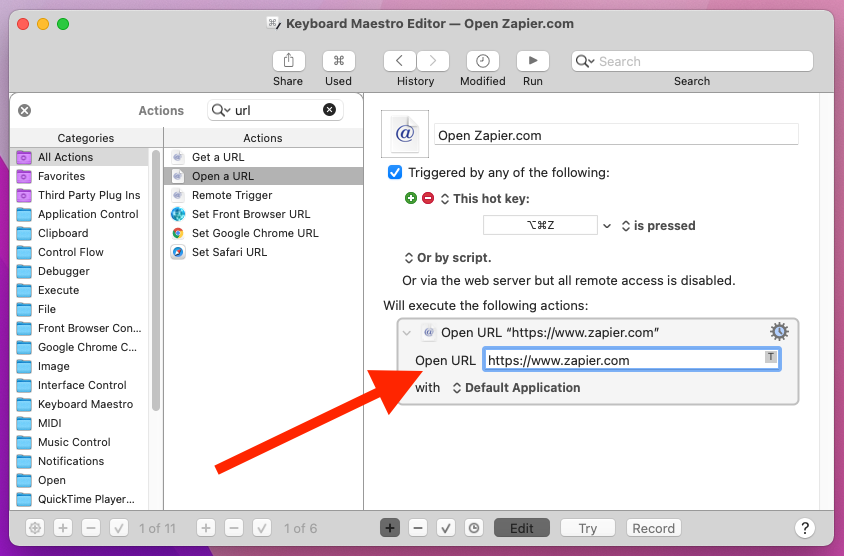Insert token with the T button
This screenshot has width=844, height=556.
click(771, 357)
